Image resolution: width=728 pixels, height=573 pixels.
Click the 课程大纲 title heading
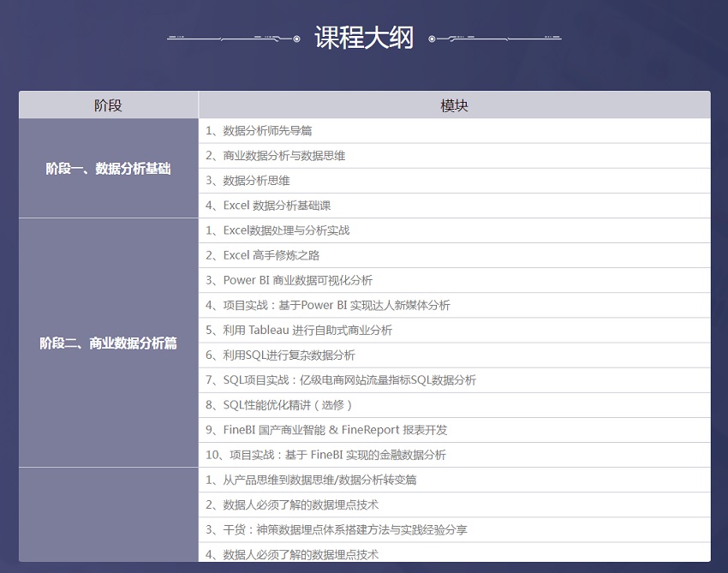pos(364,38)
